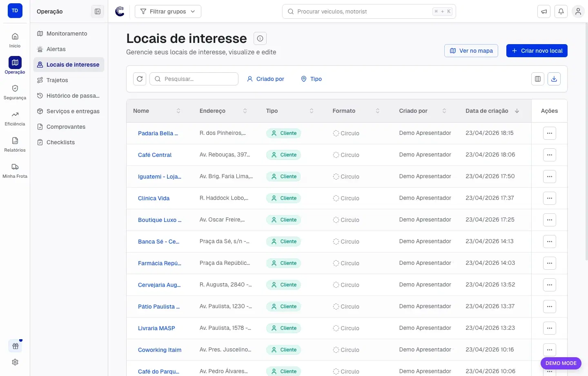Click the company logo in top bar
This screenshot has height=376, width=588.
click(x=120, y=11)
